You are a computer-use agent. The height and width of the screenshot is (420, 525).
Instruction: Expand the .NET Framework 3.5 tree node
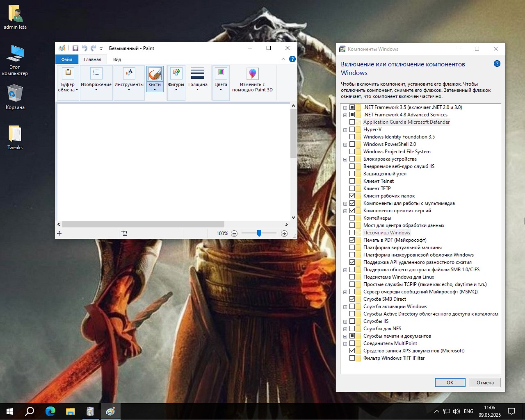[x=345, y=108]
